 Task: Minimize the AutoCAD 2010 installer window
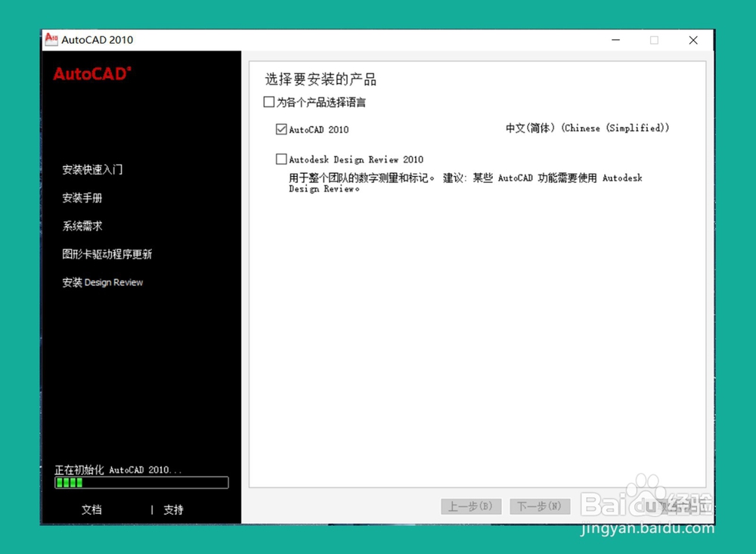(615, 40)
